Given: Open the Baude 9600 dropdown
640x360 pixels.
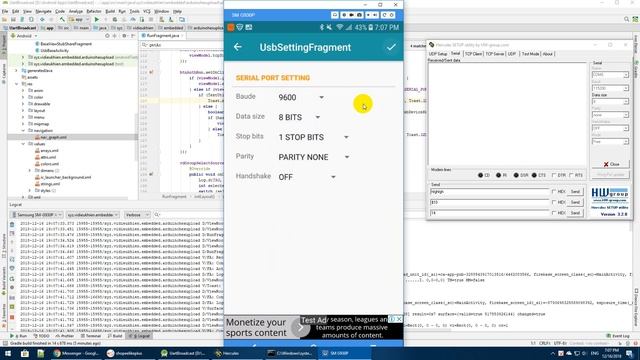Looking at the screenshot, I should click(301, 97).
